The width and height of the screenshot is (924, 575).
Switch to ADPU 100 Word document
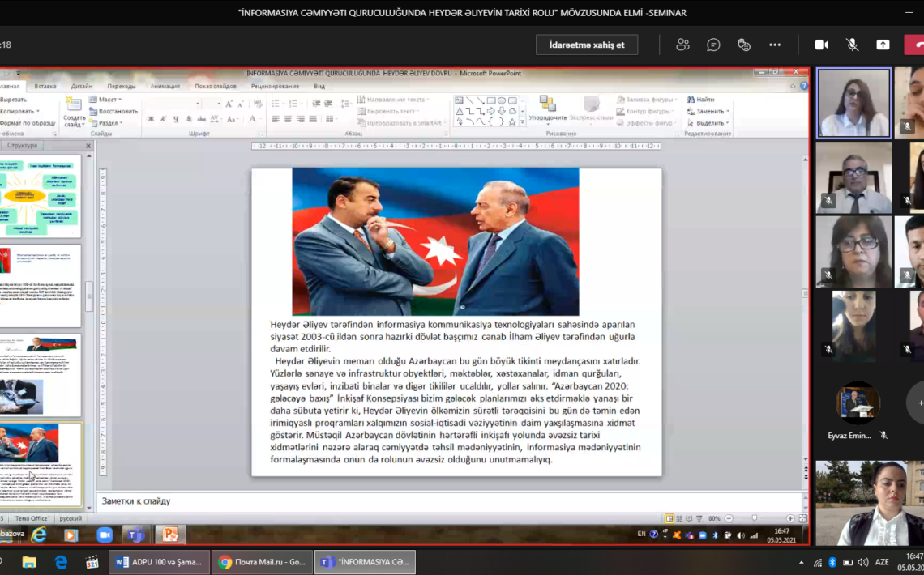(159, 562)
